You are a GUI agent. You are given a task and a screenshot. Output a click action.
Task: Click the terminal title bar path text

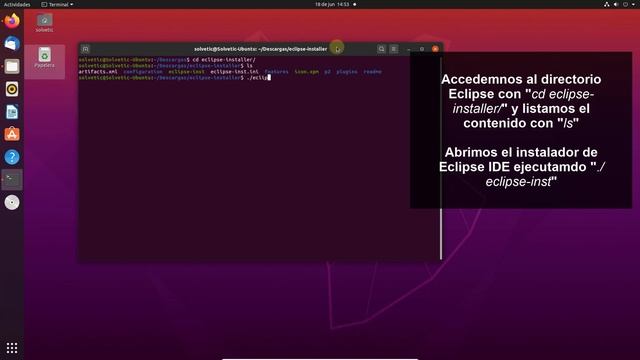260,49
